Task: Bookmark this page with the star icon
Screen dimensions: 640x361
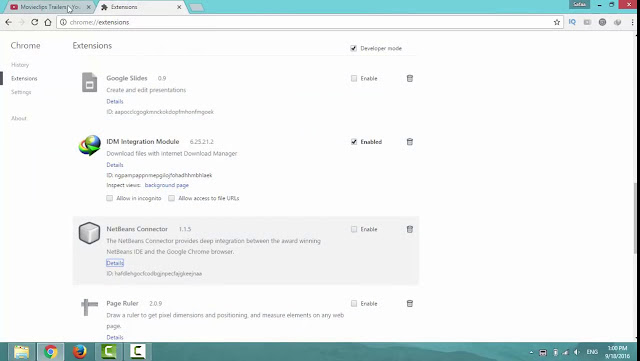Action: click(557, 22)
